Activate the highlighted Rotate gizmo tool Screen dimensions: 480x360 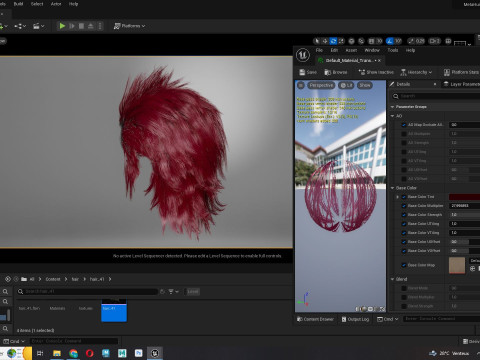pyautogui.click(x=333, y=41)
